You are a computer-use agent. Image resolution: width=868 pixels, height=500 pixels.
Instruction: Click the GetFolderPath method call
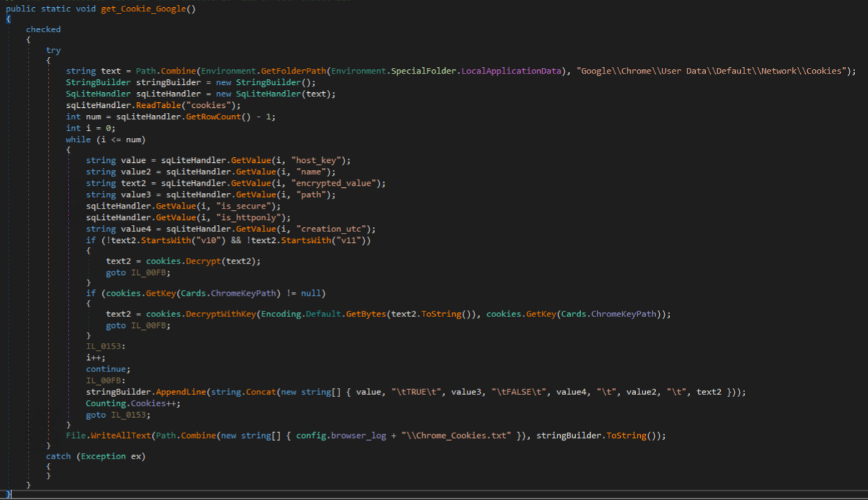294,71
